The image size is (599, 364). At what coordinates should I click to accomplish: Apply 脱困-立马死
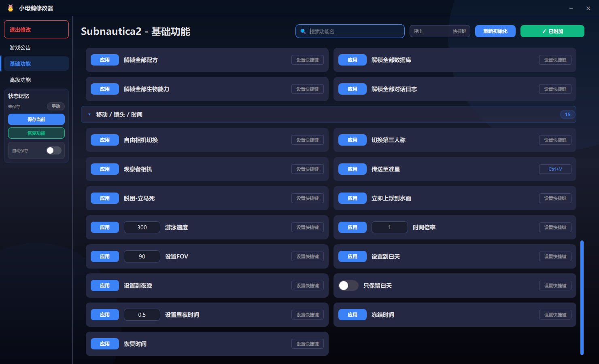tap(105, 198)
